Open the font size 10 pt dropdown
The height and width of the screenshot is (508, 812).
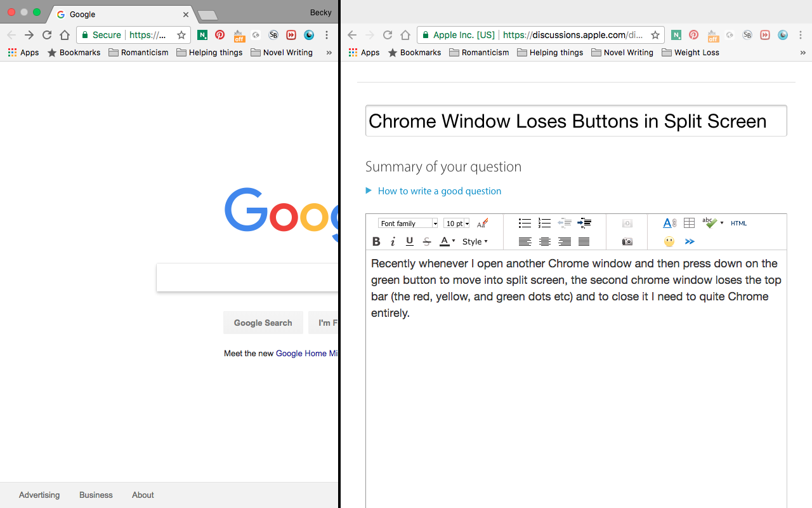457,224
